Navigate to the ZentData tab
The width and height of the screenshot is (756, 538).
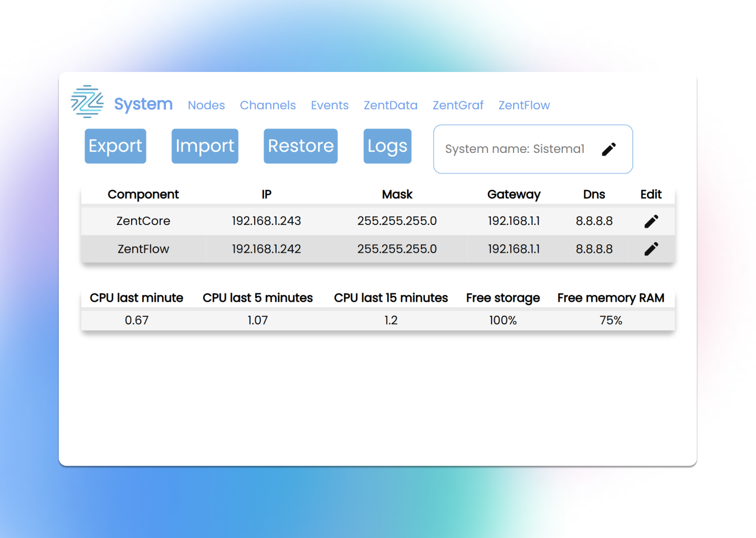pos(391,105)
